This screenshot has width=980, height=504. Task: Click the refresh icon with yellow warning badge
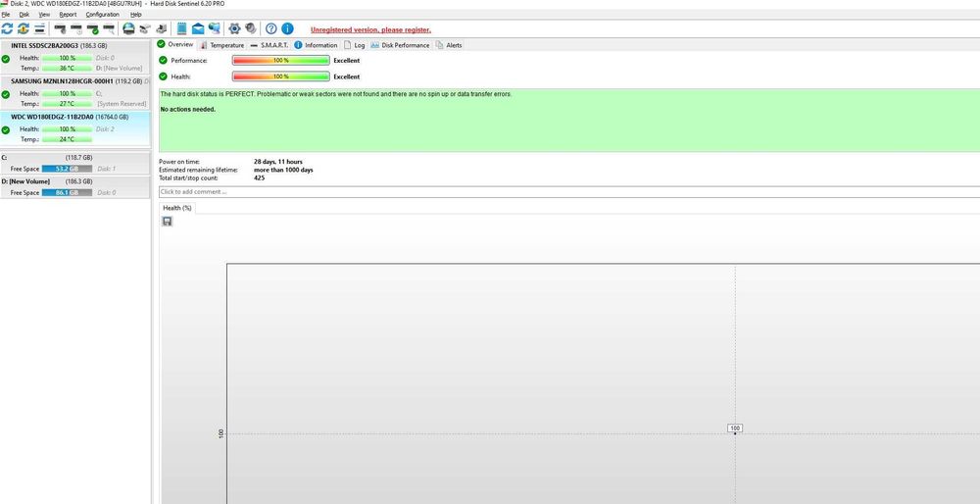coord(24,28)
